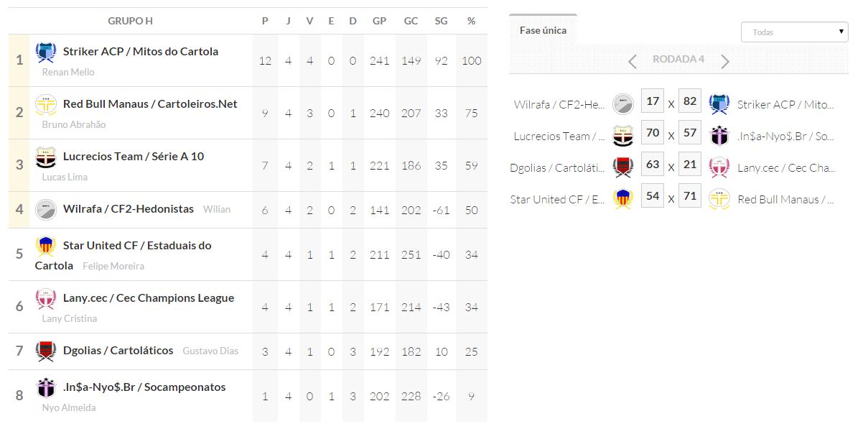Go to previous rodada with left chevron

633,61
